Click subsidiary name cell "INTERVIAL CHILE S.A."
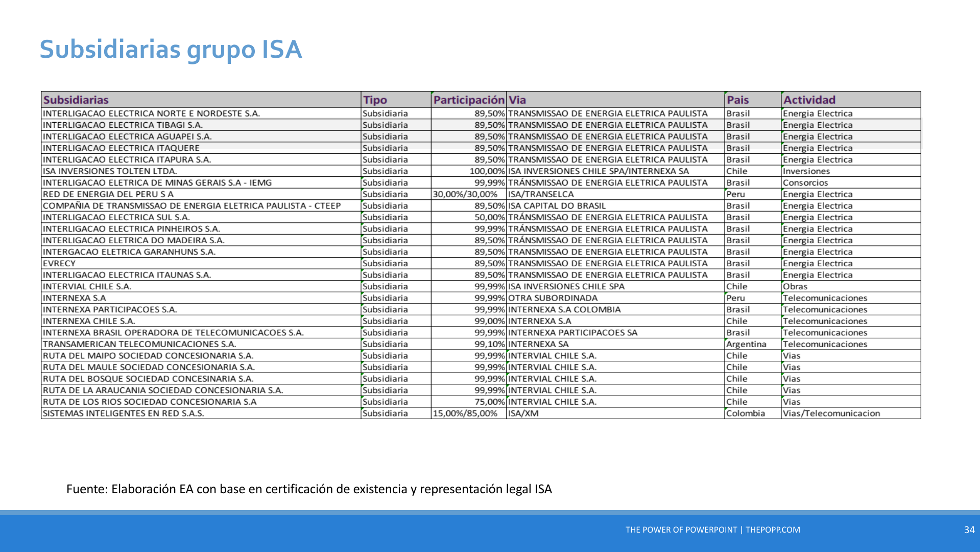Image resolution: width=980 pixels, height=552 pixels. coord(201,287)
